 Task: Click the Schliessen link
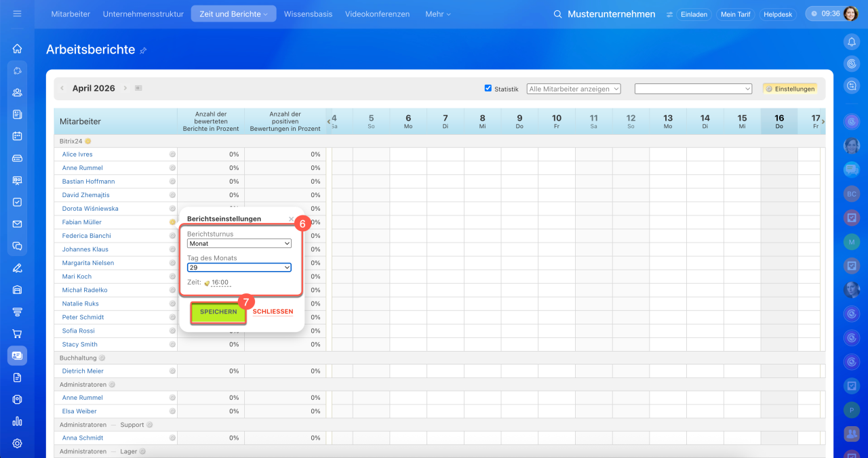tap(273, 312)
